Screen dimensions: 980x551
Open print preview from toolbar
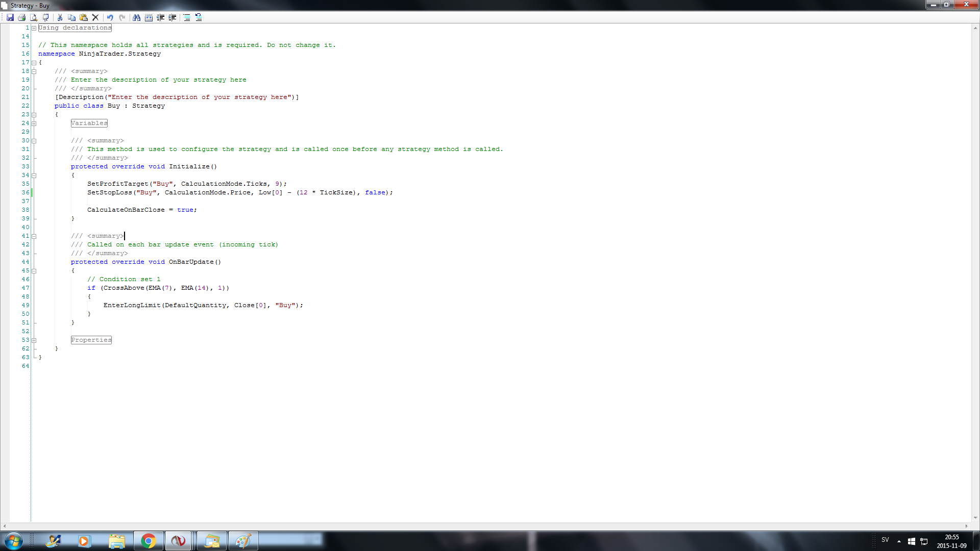click(x=34, y=17)
